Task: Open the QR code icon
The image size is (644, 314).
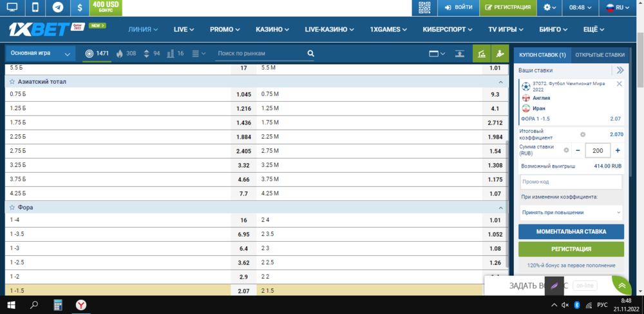Action: (x=424, y=7)
